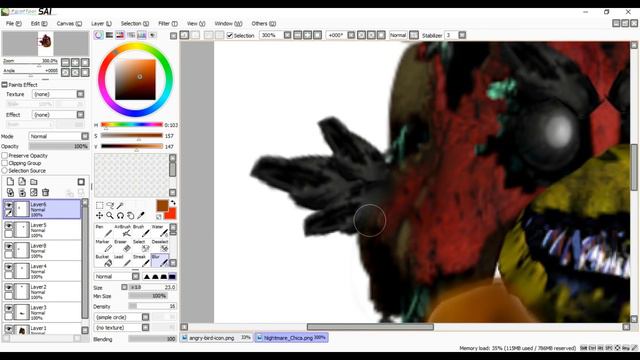Select the Bucket tool
Image resolution: width=640 pixels, height=360 pixels.
click(x=104, y=260)
